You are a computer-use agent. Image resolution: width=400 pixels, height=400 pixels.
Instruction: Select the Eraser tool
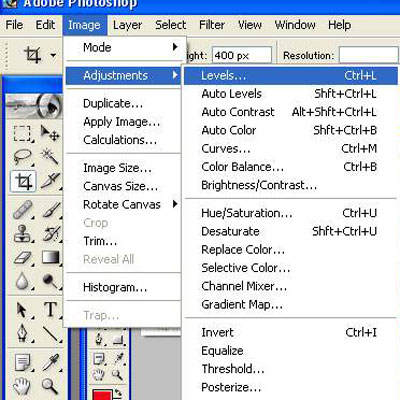(23, 258)
